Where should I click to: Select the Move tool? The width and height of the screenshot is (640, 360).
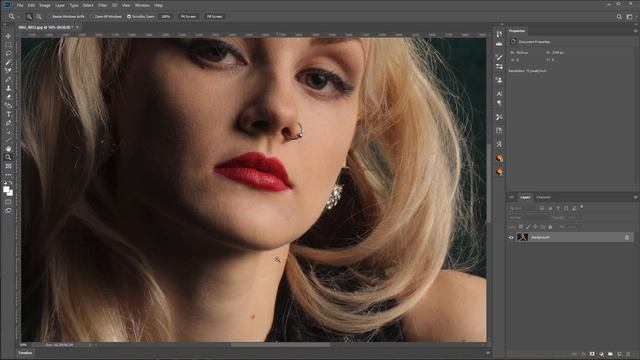click(x=8, y=36)
